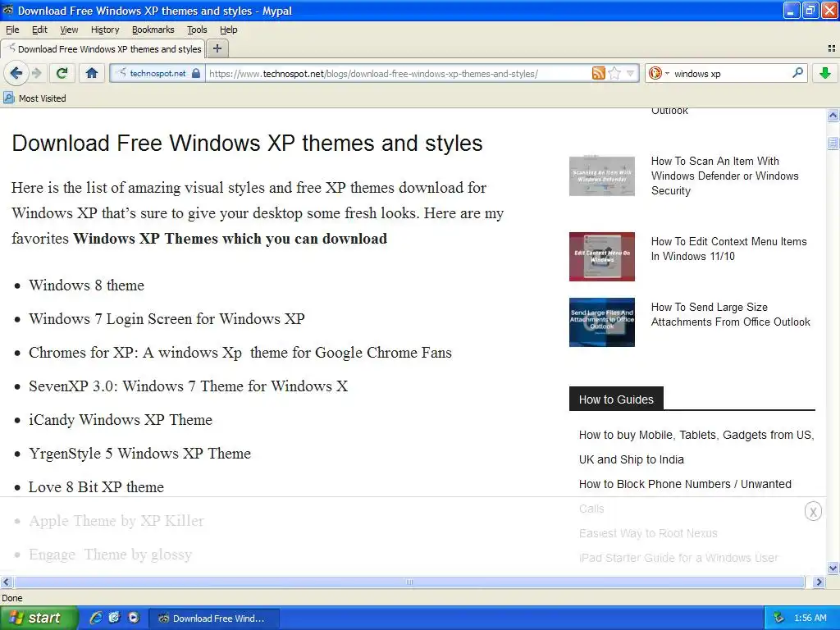The height and width of the screenshot is (630, 840).
Task: Click the Mypal icon in the title bar
Action: click(8, 10)
